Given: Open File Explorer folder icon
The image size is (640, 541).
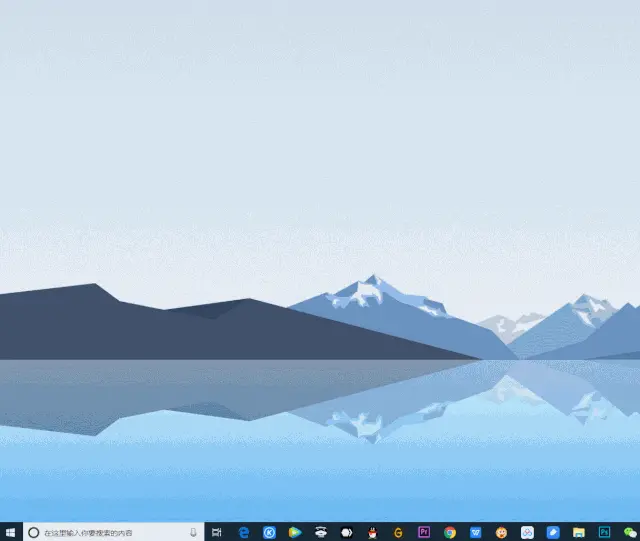Looking at the screenshot, I should [579, 532].
